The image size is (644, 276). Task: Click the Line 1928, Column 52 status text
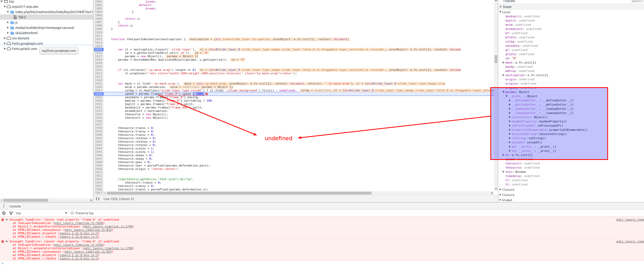(119, 199)
